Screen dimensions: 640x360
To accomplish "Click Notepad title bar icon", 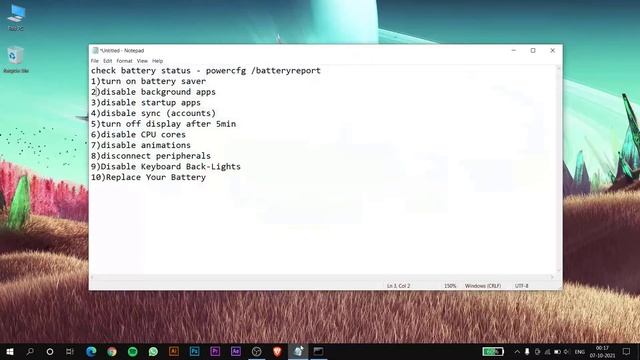I will coord(95,50).
